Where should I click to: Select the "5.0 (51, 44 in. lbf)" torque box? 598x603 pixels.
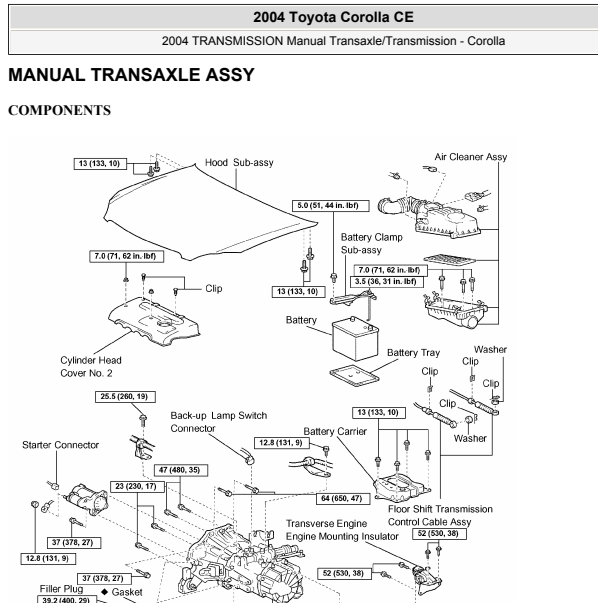pos(330,206)
